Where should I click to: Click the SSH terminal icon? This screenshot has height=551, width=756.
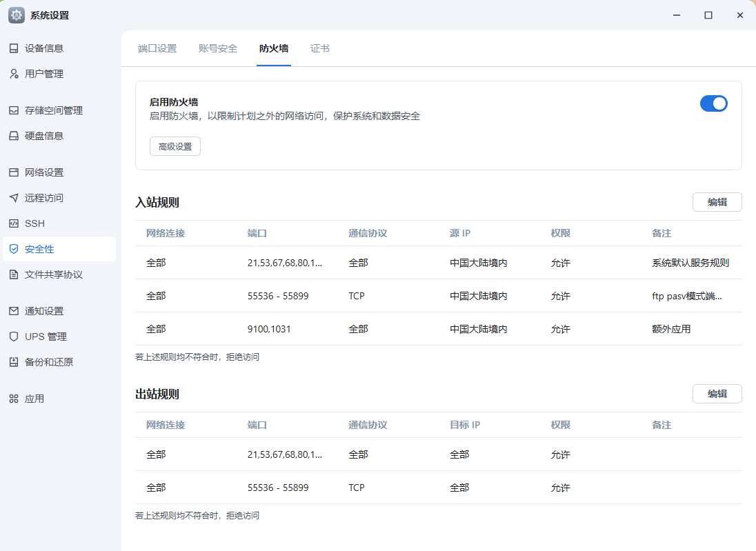pos(14,223)
